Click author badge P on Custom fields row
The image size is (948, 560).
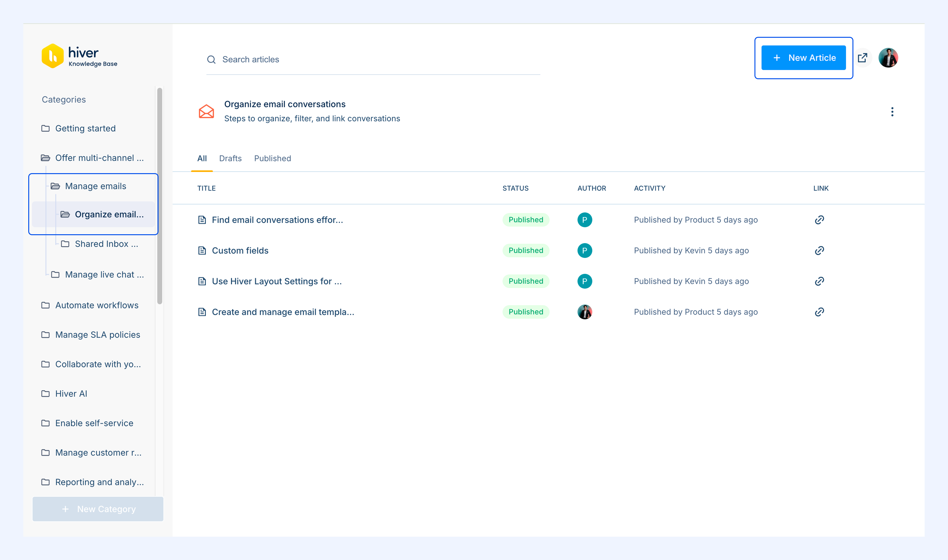584,251
